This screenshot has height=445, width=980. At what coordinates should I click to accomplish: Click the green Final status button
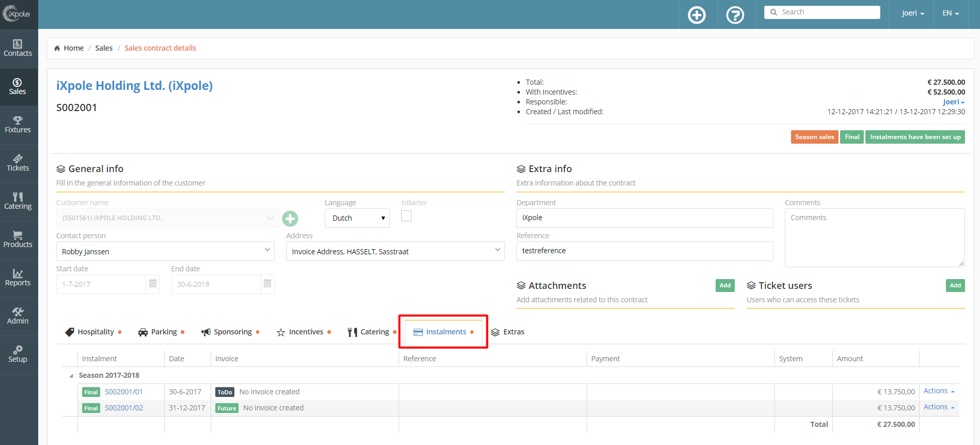click(x=852, y=137)
